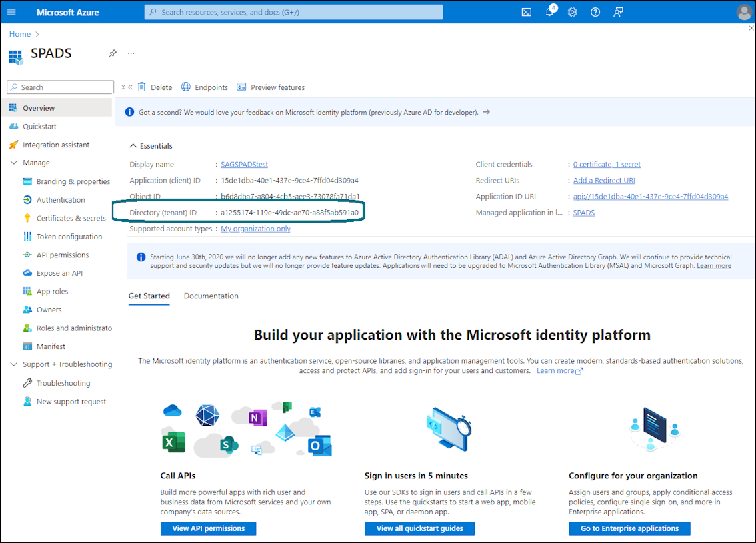Open portal settings gear icon

pyautogui.click(x=572, y=12)
